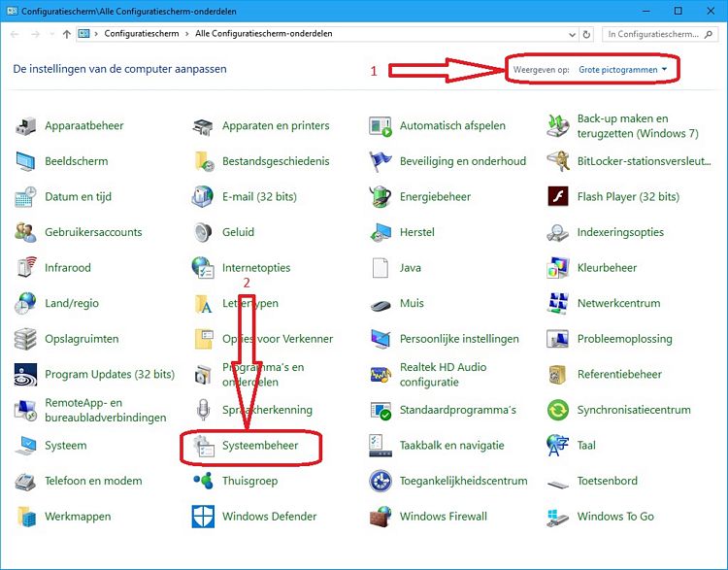Click the address bar Control Panel icon
The width and height of the screenshot is (728, 570).
tap(84, 34)
